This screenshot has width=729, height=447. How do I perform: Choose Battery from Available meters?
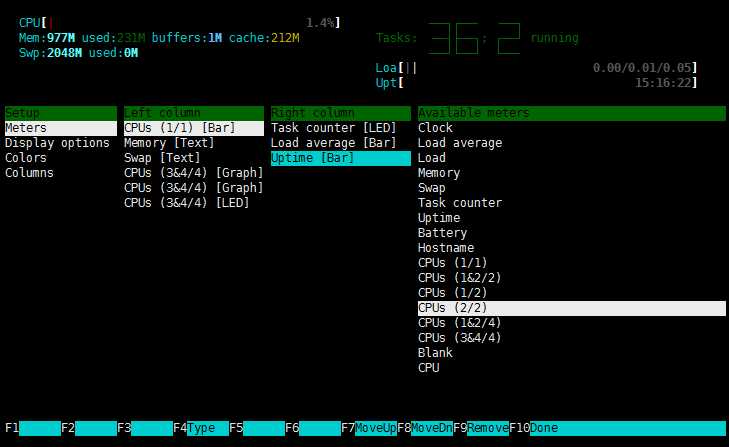[x=442, y=233]
